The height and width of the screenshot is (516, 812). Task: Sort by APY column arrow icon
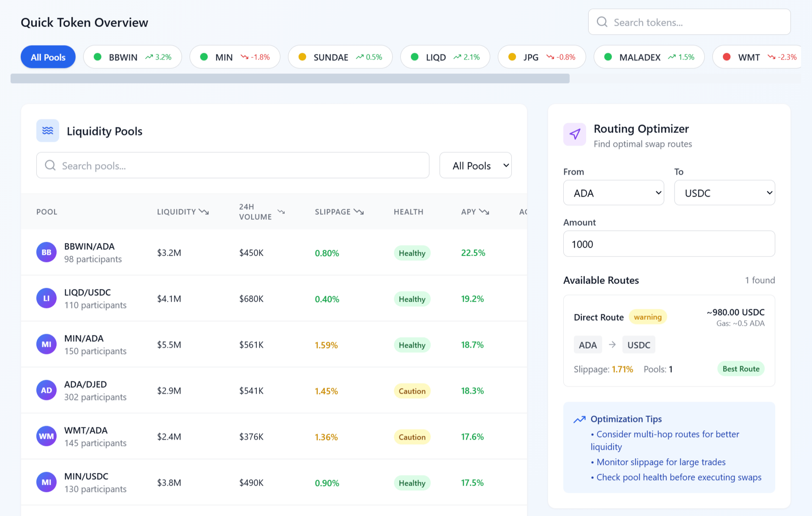click(x=484, y=212)
